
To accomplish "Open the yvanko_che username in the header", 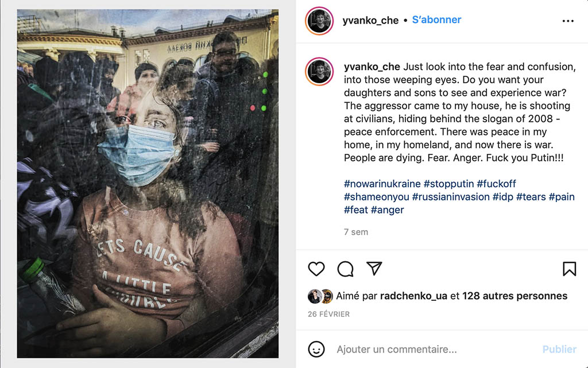I will click(x=370, y=20).
